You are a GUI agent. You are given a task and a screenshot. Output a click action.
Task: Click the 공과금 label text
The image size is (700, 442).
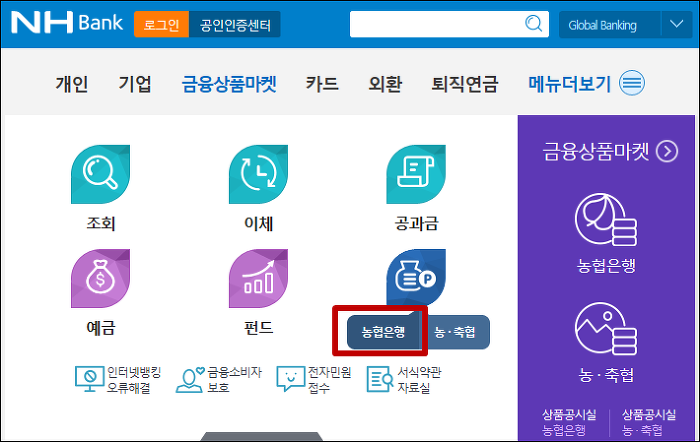click(416, 223)
